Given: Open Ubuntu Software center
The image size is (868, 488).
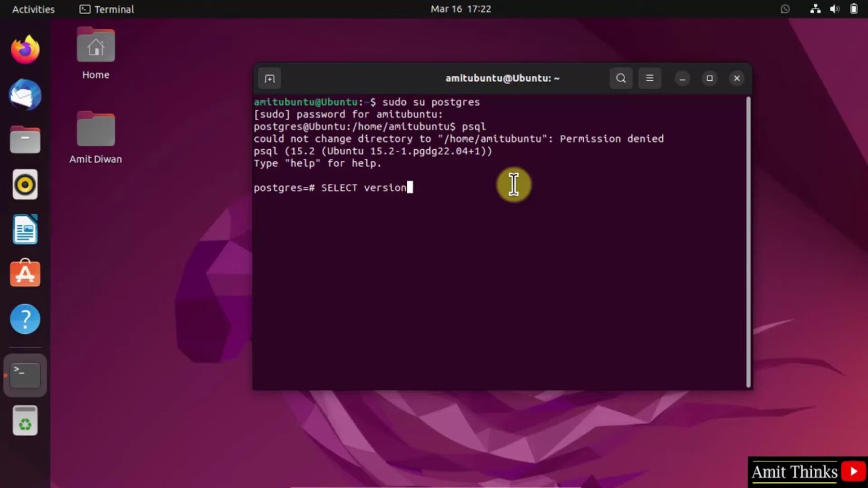Looking at the screenshot, I should click(x=25, y=273).
